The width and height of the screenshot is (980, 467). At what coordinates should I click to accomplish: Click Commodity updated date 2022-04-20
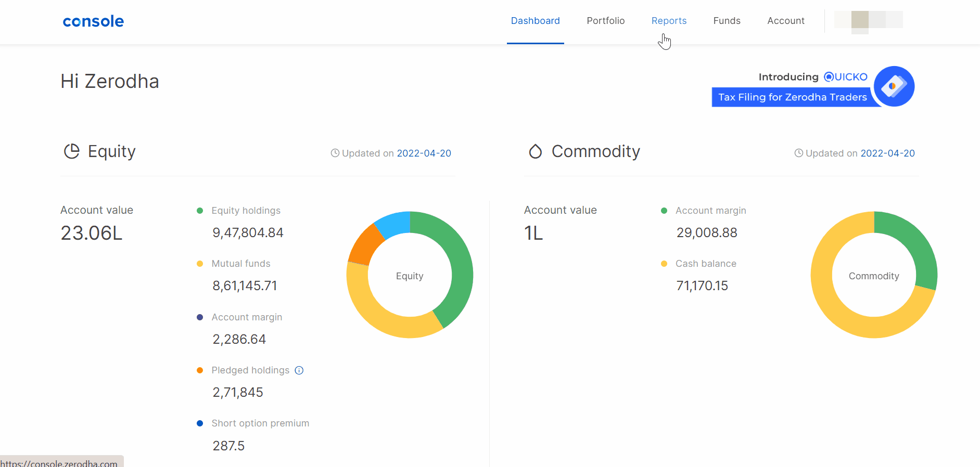click(x=887, y=153)
